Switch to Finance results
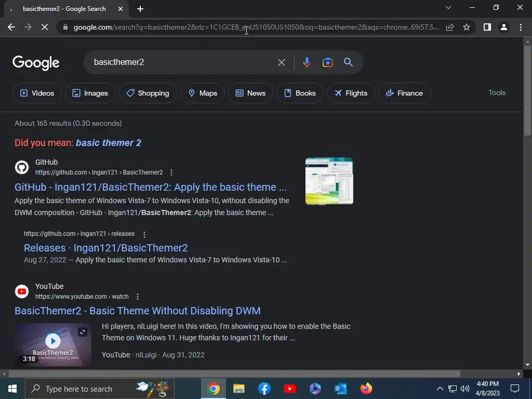532x399 pixels. pos(404,93)
